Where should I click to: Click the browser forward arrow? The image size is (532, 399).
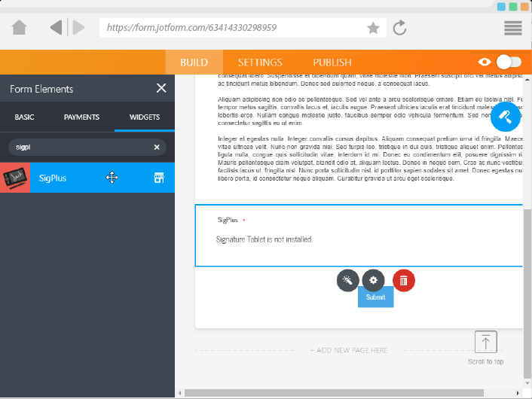[78, 28]
